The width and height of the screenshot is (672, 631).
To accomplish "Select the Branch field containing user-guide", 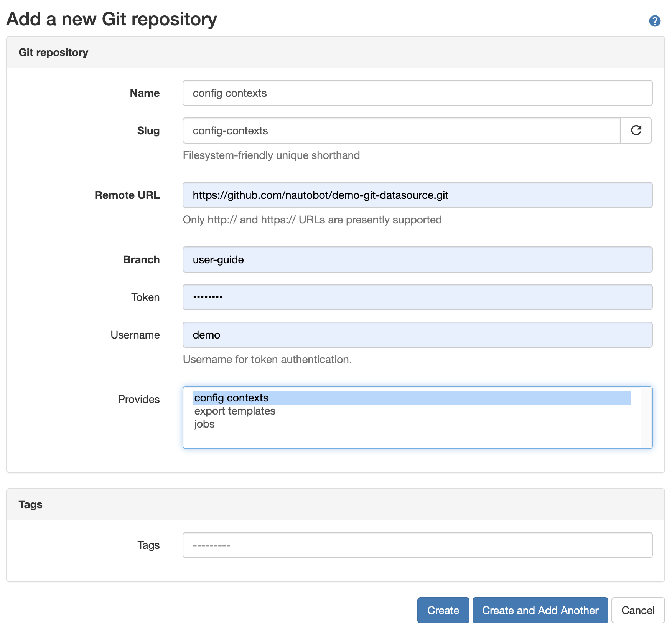I will 417,259.
